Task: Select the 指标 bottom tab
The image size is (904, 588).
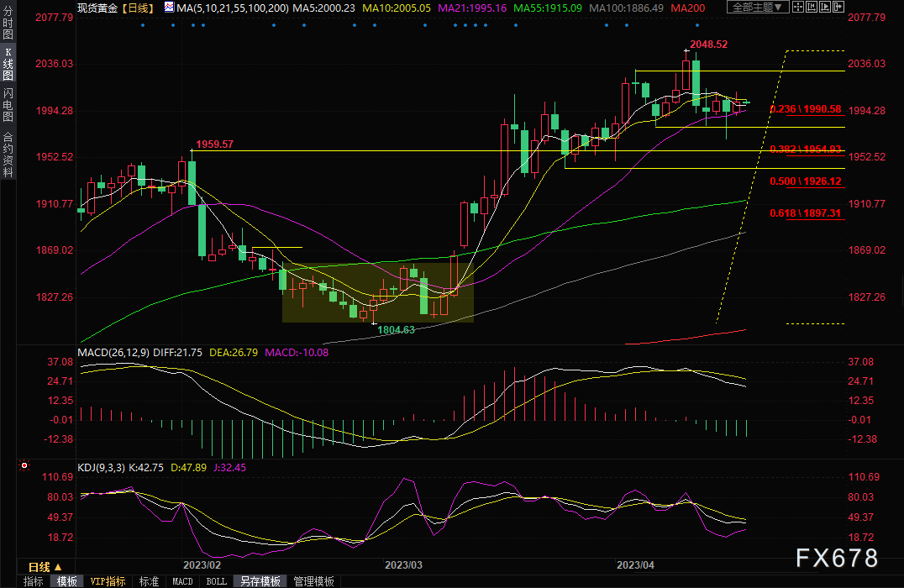Action: [34, 581]
